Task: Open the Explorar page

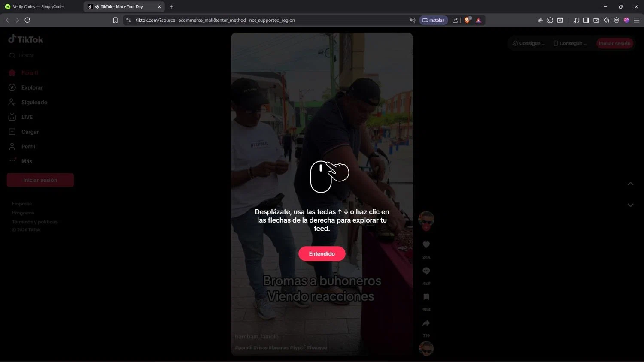Action: pos(32,87)
